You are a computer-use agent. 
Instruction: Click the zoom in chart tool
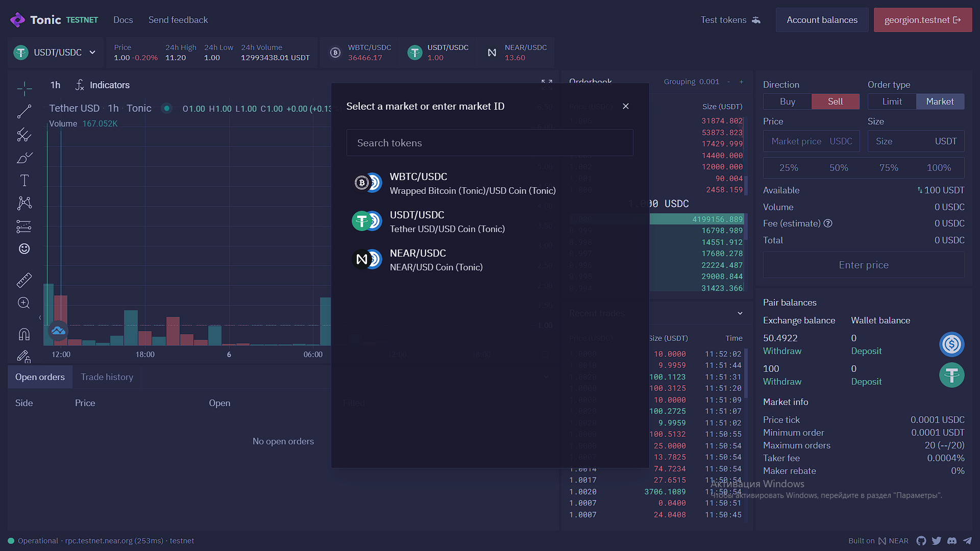[x=24, y=303]
